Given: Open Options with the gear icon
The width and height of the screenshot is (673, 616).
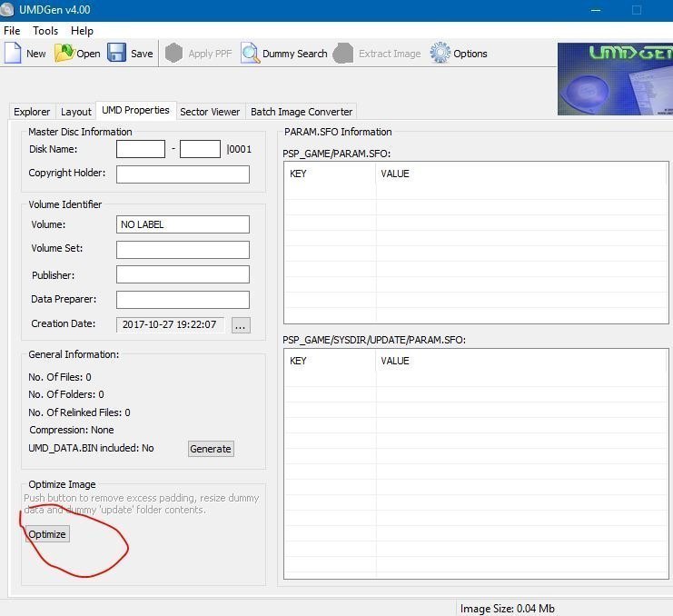Looking at the screenshot, I should coord(440,54).
